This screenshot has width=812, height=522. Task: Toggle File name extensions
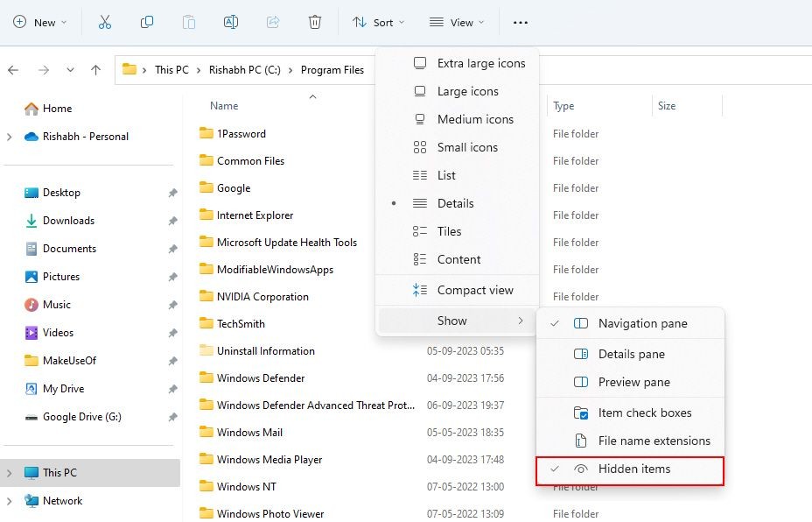(630, 441)
